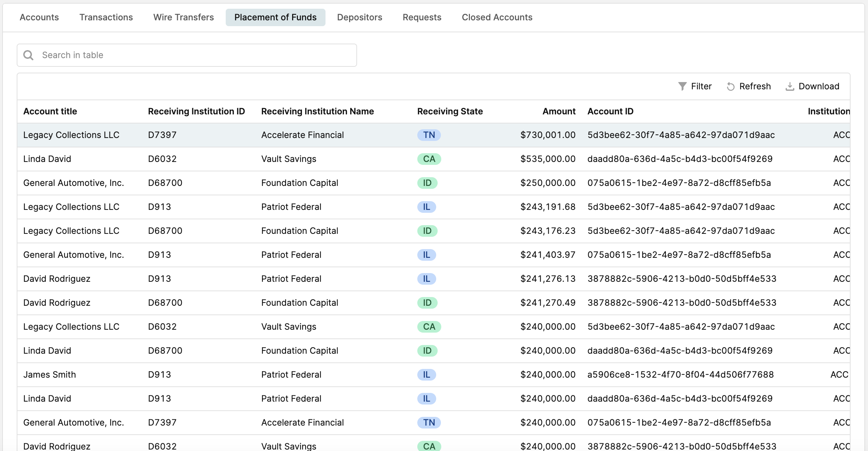The height and width of the screenshot is (451, 868).
Task: Click CA badge in $535,000.00 row
Action: 429,159
